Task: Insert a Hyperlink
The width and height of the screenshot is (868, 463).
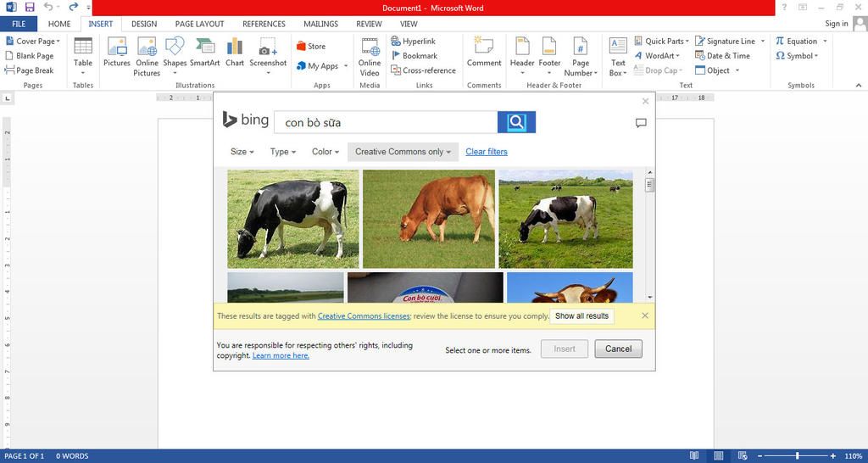Action: [413, 41]
